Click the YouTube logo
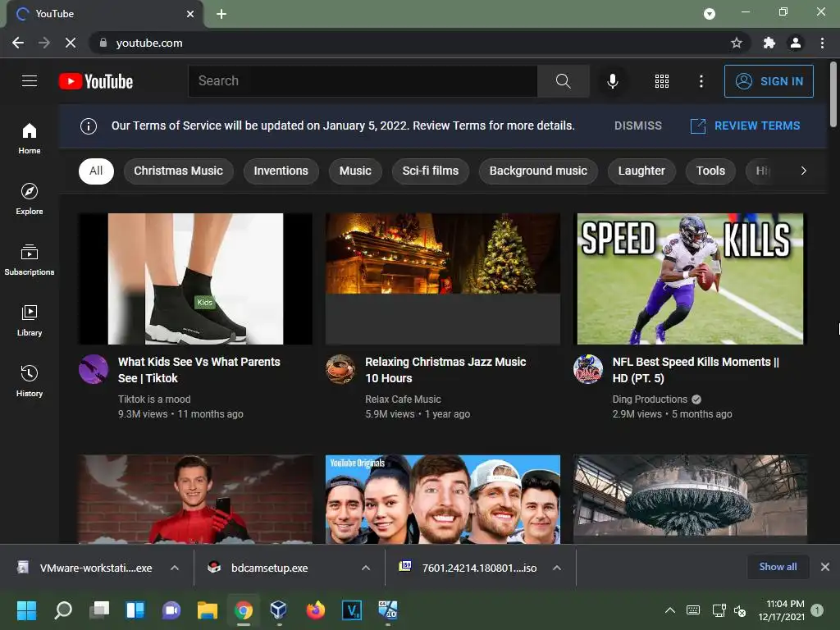Viewport: 840px width, 630px height. pyautogui.click(x=96, y=81)
